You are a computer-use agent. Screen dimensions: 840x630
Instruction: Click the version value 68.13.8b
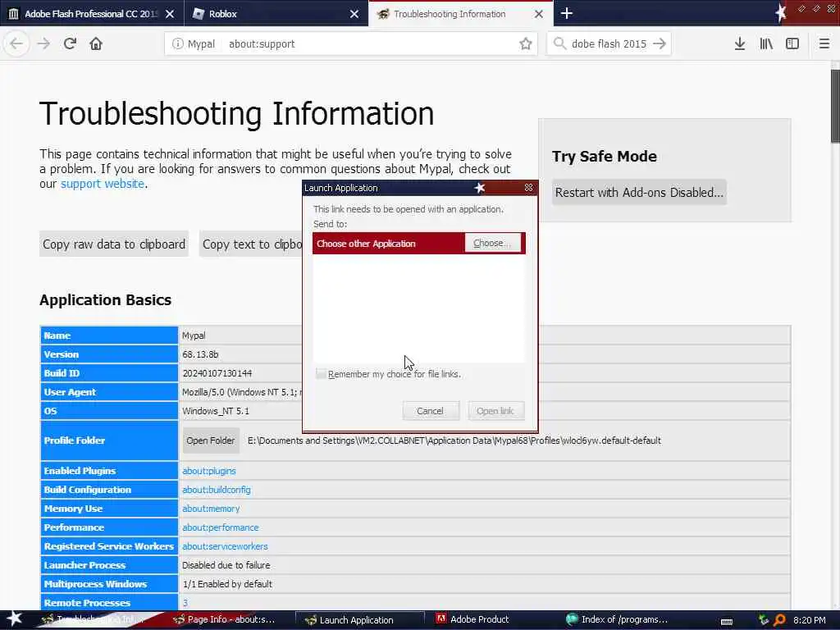[200, 354]
